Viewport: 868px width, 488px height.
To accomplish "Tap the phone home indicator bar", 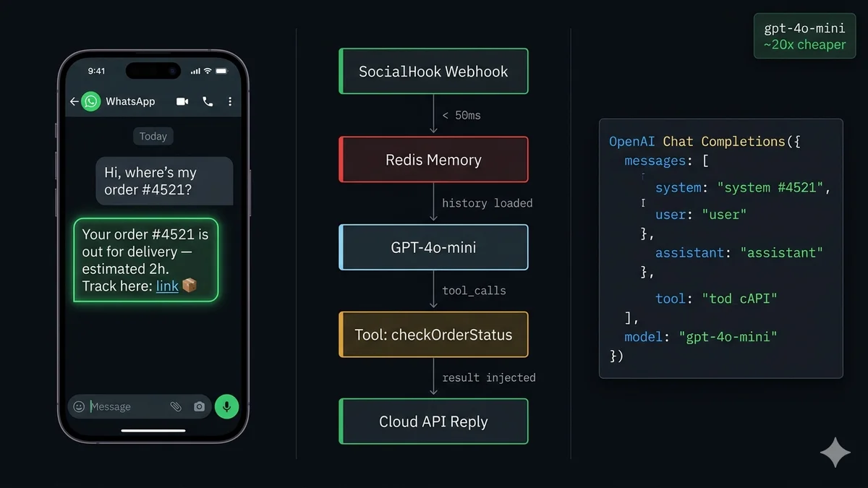I will pos(153,431).
